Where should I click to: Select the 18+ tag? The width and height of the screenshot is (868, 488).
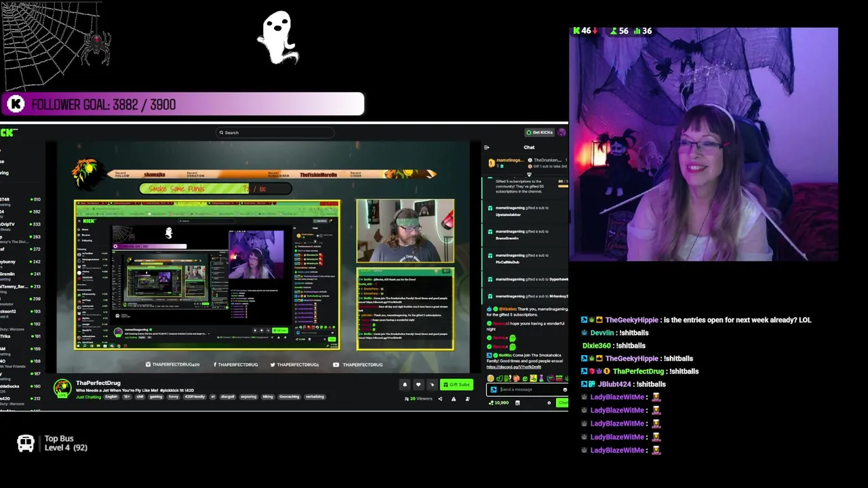tap(127, 397)
